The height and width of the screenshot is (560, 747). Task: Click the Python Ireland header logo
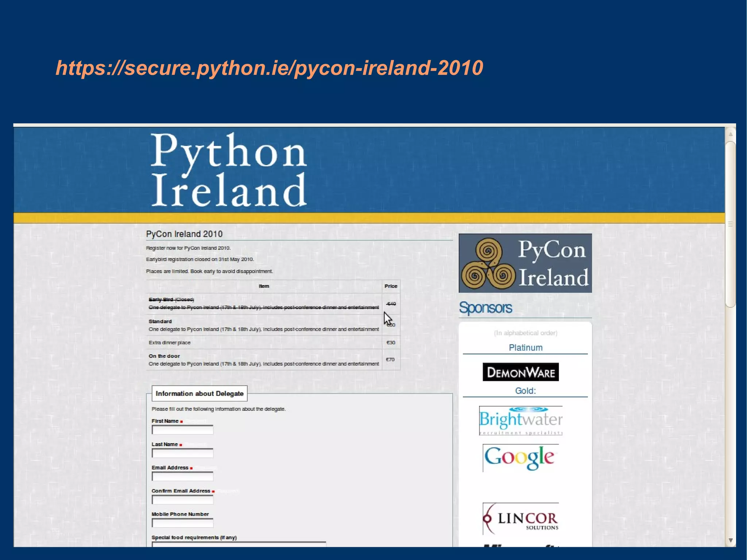(229, 170)
